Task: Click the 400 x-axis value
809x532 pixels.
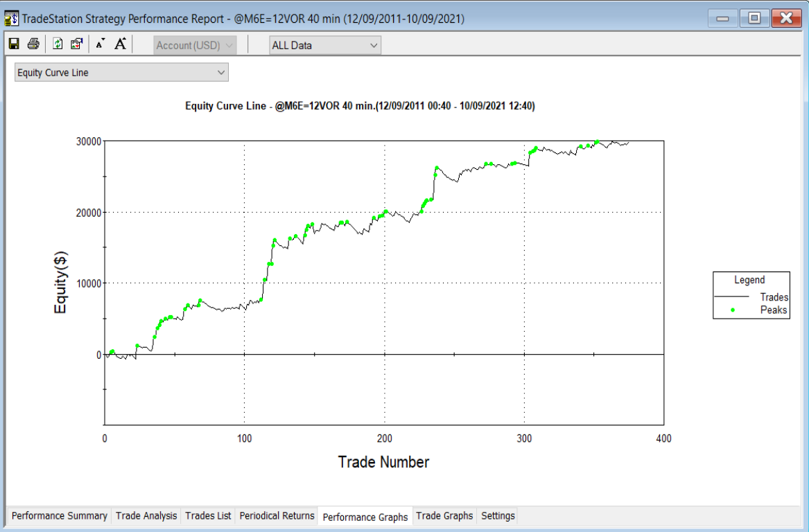Action: pos(663,438)
